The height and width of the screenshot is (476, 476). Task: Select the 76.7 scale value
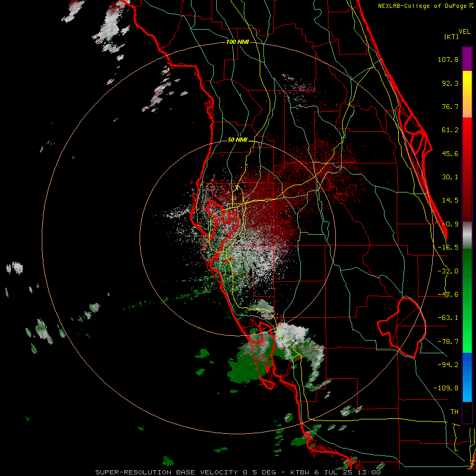[450, 106]
